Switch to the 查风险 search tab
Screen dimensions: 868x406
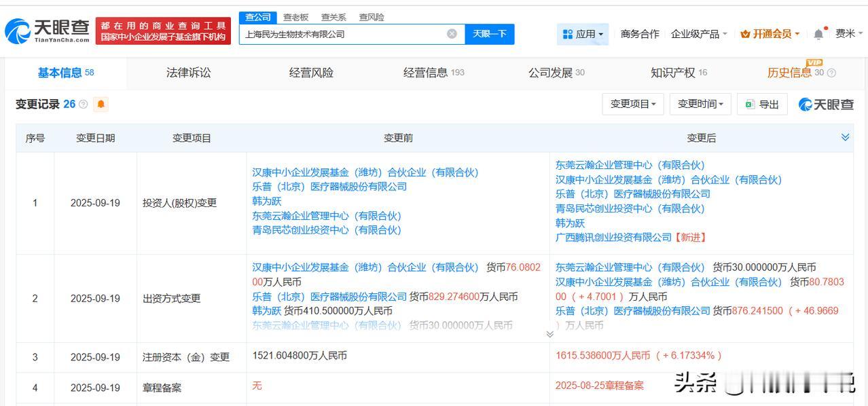(372, 17)
